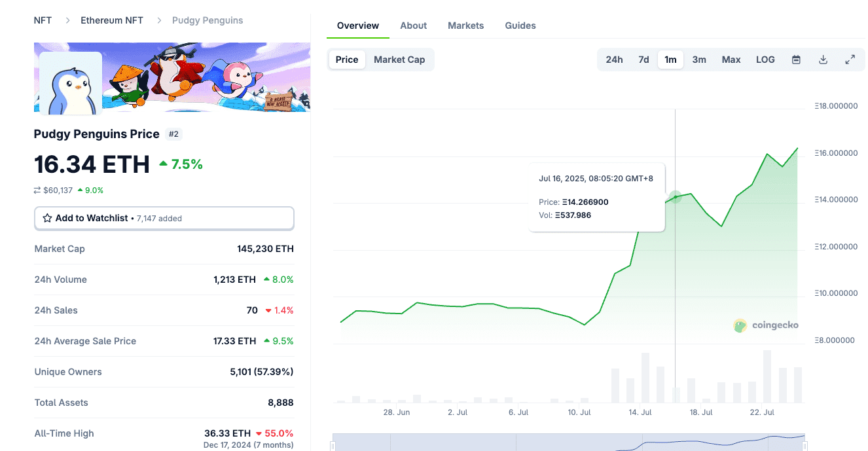
Task: Go to Ethereum NFT breadcrumb link
Action: click(112, 20)
